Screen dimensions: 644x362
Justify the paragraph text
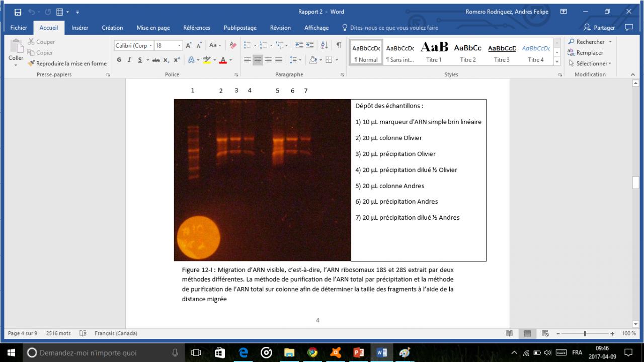click(278, 60)
